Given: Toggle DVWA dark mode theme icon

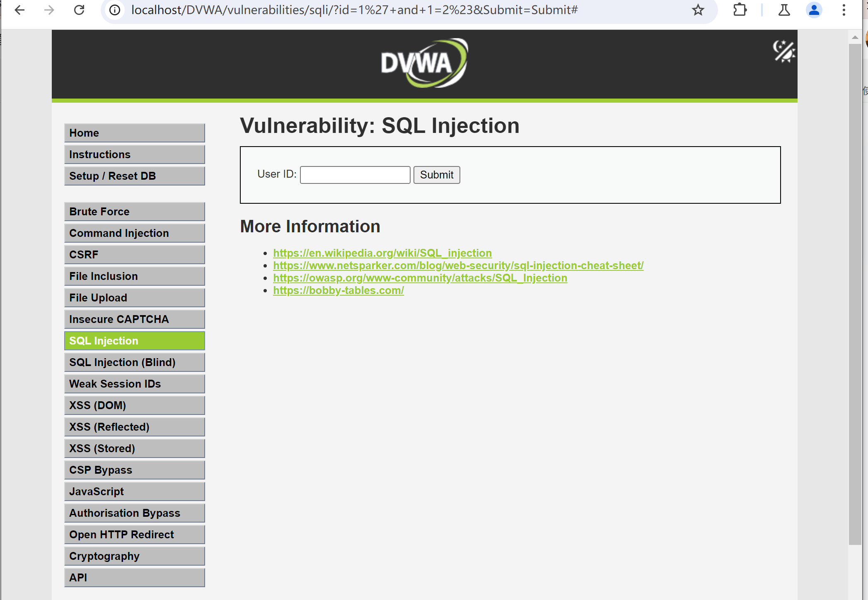Looking at the screenshot, I should click(x=783, y=52).
